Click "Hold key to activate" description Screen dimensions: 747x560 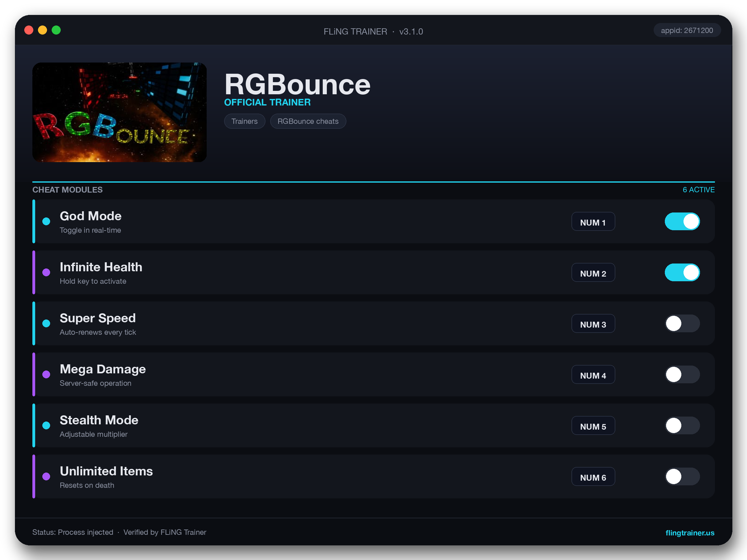click(93, 281)
